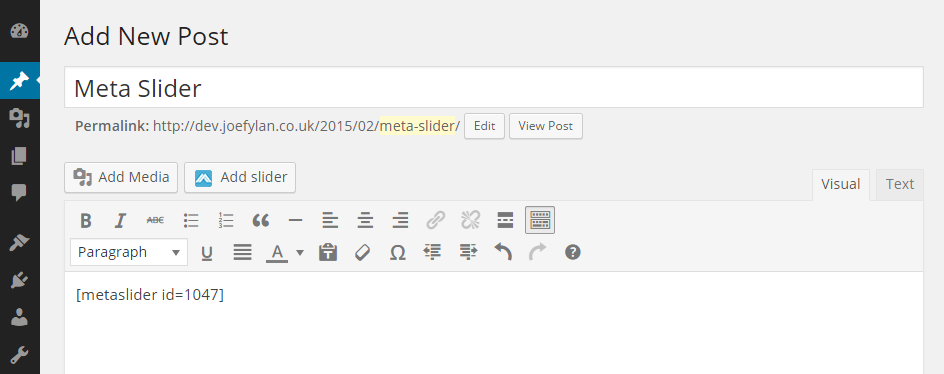Click the Edit permalink button
The image size is (944, 374).
coord(484,126)
